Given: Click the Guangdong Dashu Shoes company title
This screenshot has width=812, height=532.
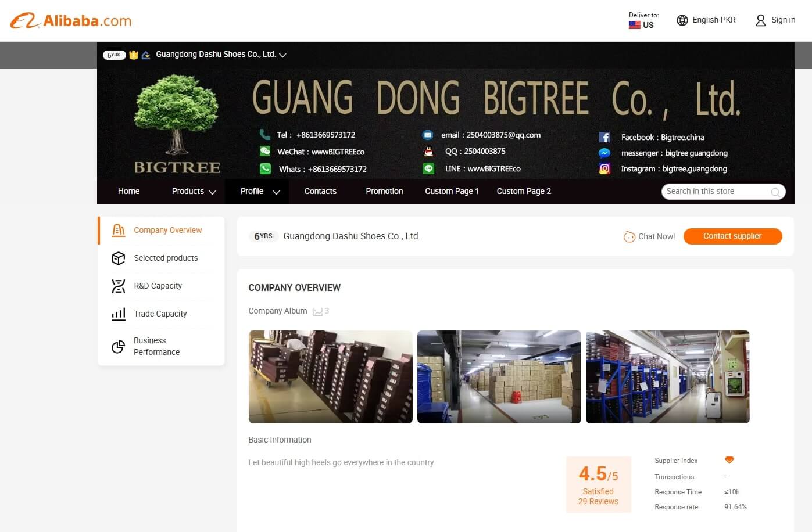Looking at the screenshot, I should [352, 236].
